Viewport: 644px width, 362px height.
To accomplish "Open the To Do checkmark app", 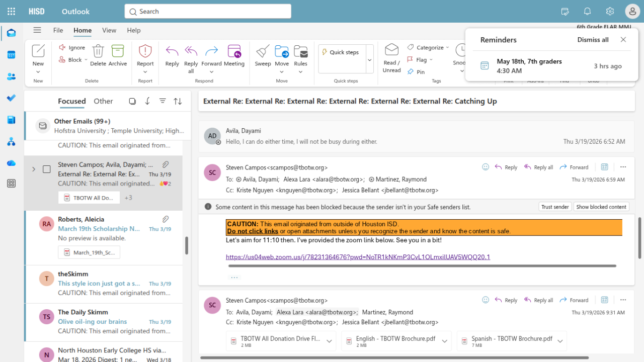I will pos(11,98).
